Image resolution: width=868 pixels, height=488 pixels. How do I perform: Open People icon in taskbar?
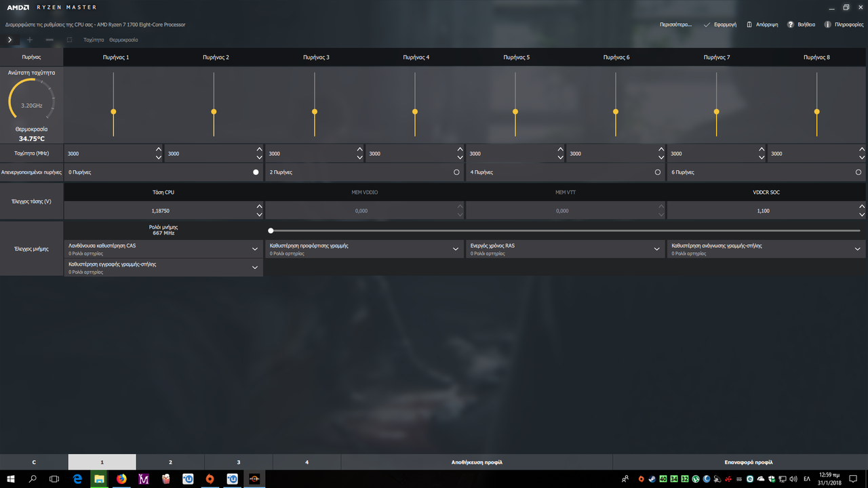click(x=625, y=479)
